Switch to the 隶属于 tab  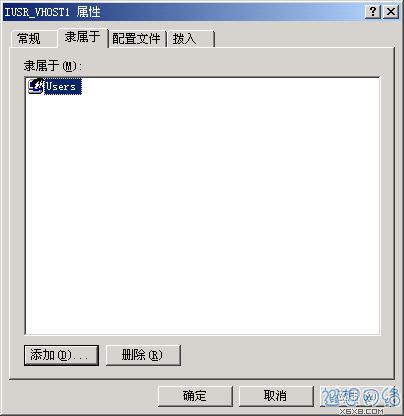click(83, 37)
